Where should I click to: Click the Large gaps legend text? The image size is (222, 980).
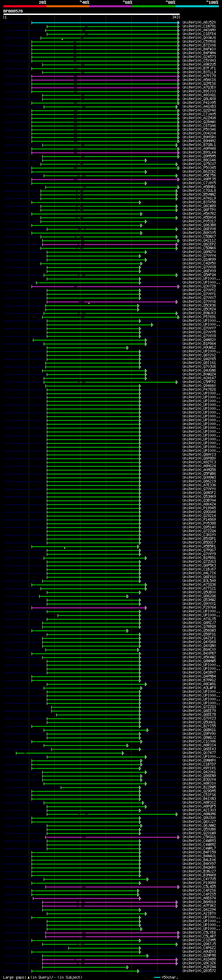tap(43, 977)
